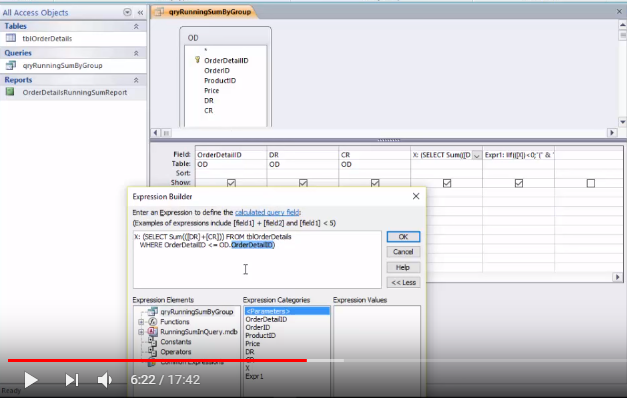Open tblOrderDetails table icon
This screenshot has width=627, height=399.
pos(11,38)
